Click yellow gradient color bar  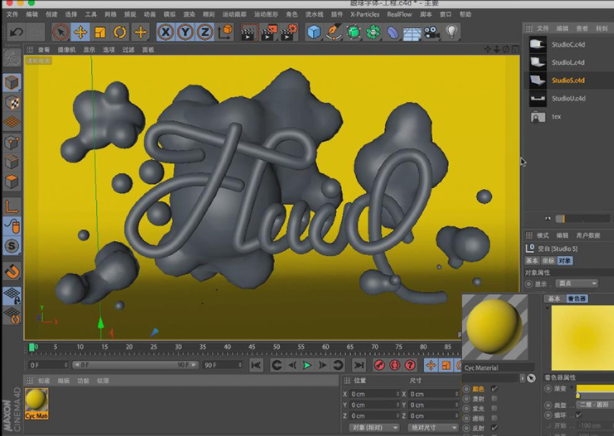coord(595,388)
